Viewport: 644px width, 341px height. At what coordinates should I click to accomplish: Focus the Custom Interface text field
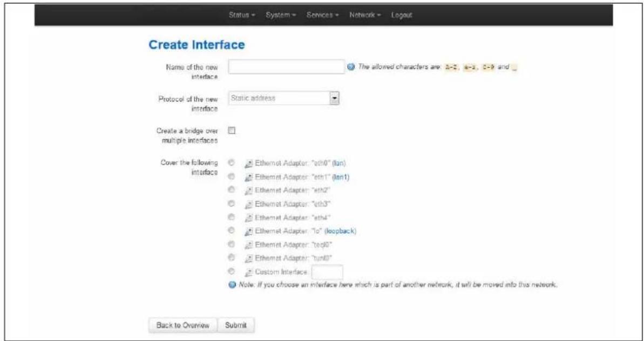coord(327,271)
